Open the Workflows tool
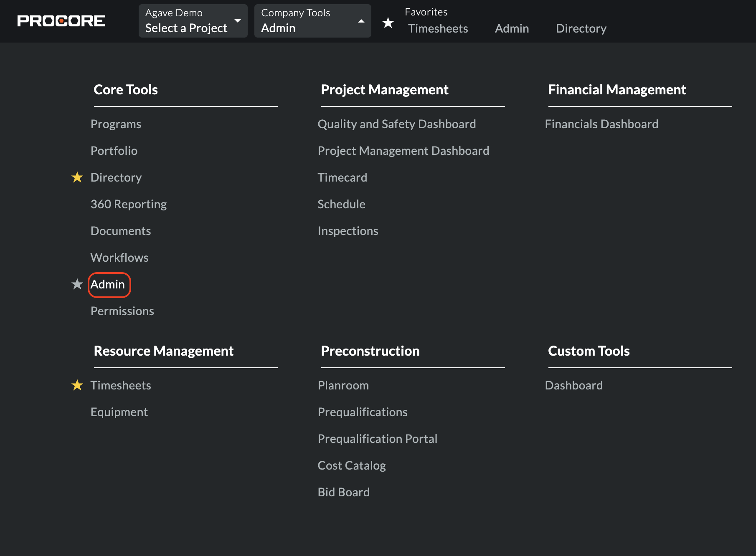The image size is (756, 556). coord(119,258)
